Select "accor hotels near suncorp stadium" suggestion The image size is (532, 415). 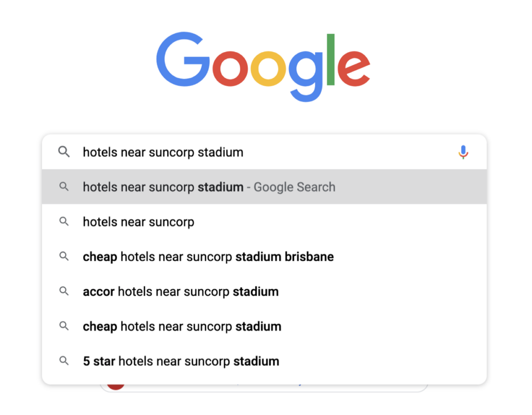click(180, 291)
